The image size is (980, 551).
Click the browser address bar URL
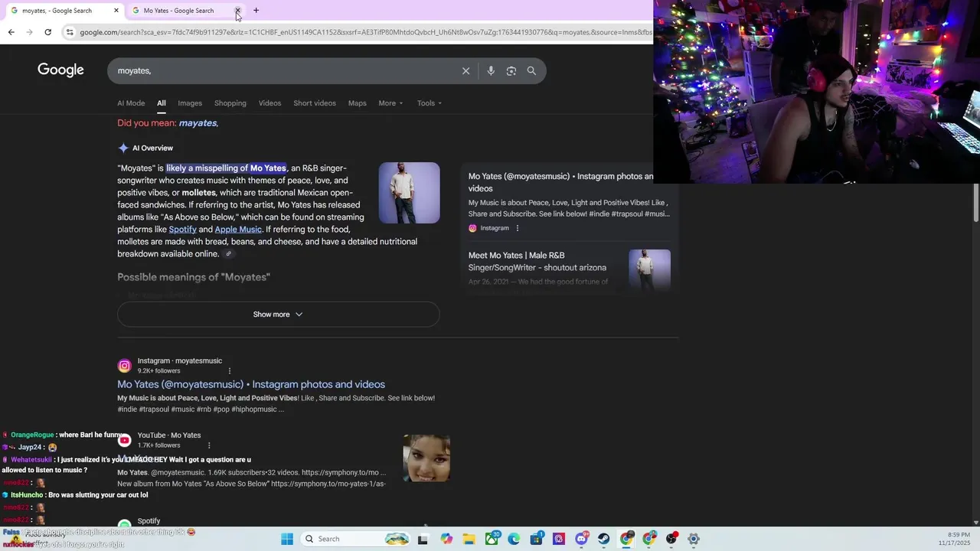(365, 32)
